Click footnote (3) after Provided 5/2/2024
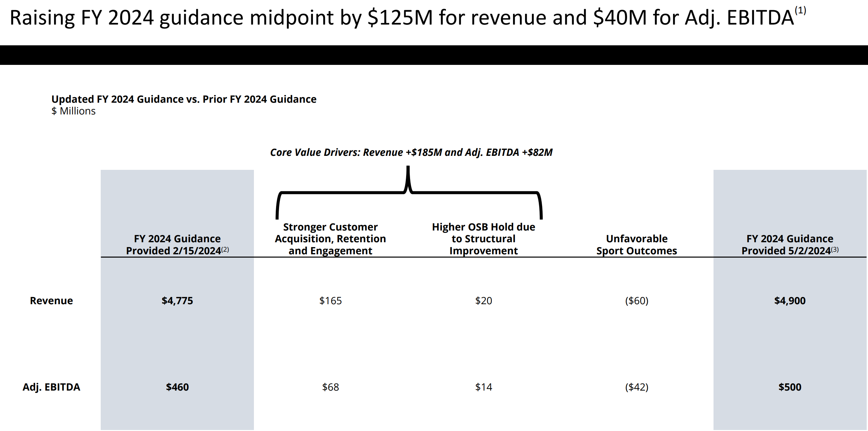 coord(835,249)
